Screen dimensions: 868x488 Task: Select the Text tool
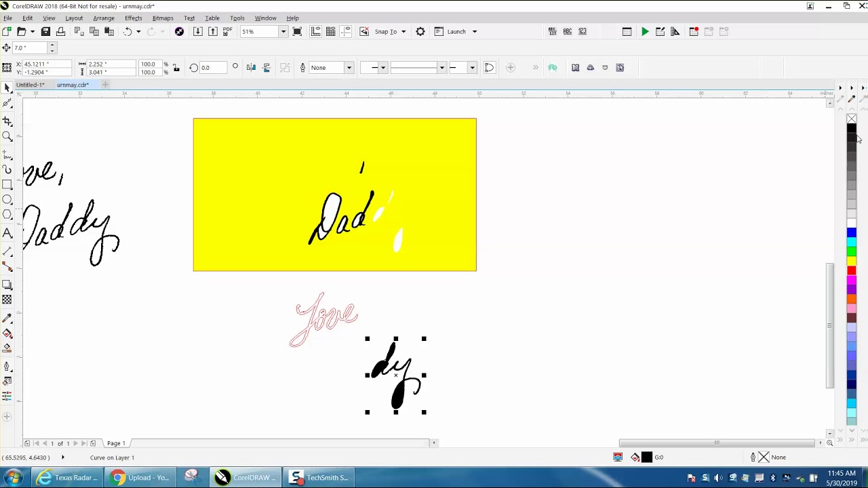(x=7, y=233)
